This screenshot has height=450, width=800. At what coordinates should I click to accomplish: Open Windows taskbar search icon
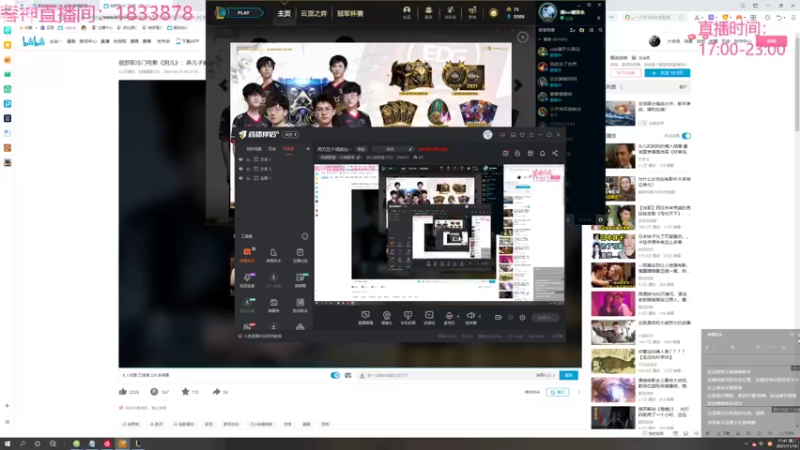tap(22, 444)
